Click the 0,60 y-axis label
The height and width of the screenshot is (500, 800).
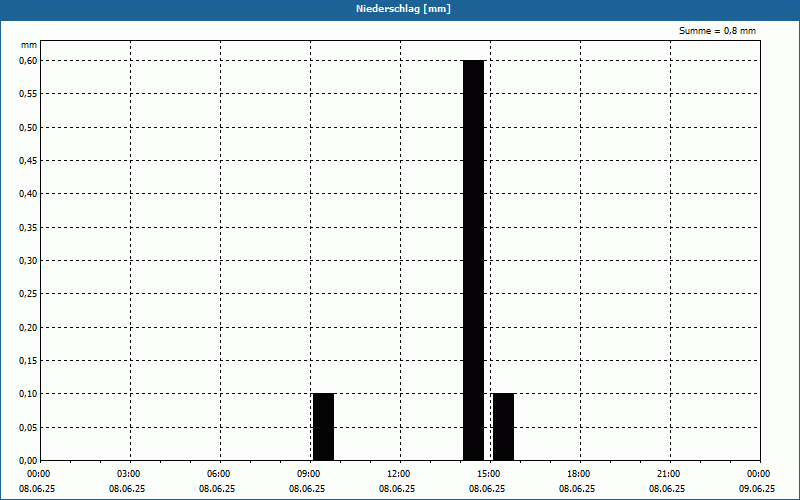click(x=28, y=61)
